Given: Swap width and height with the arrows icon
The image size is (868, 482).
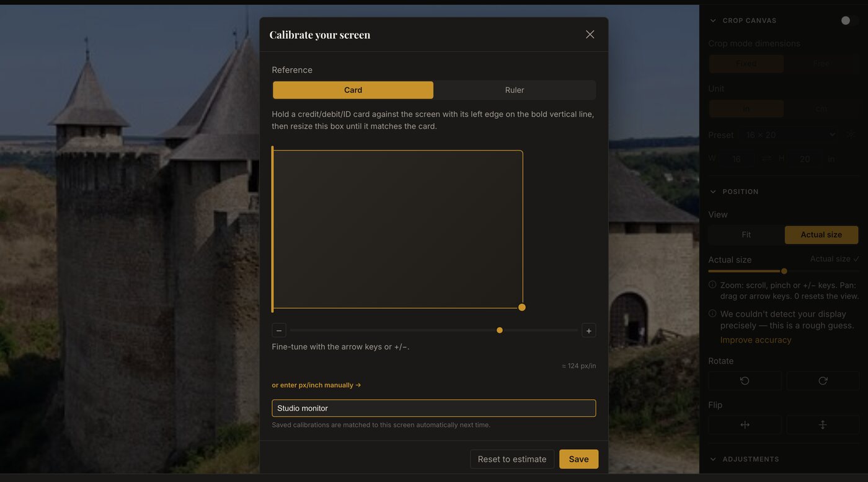Looking at the screenshot, I should [x=766, y=159].
